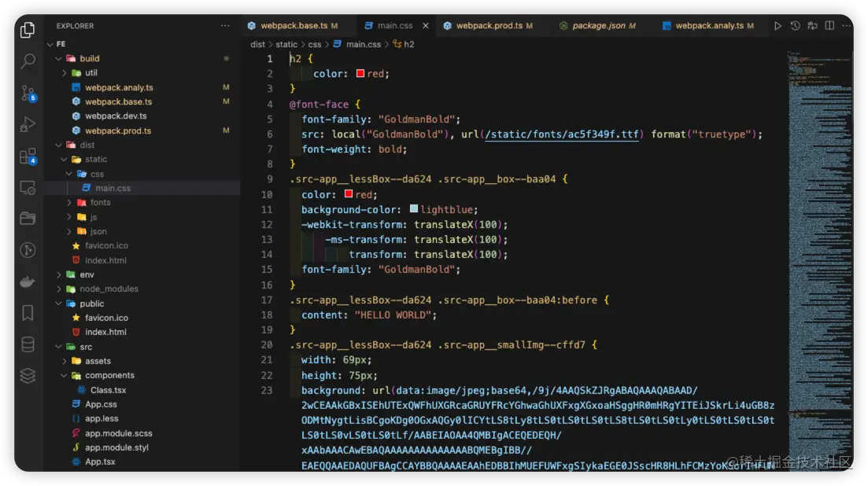The image size is (868, 486).
Task: Open Run and Debug view
Action: pyautogui.click(x=28, y=124)
